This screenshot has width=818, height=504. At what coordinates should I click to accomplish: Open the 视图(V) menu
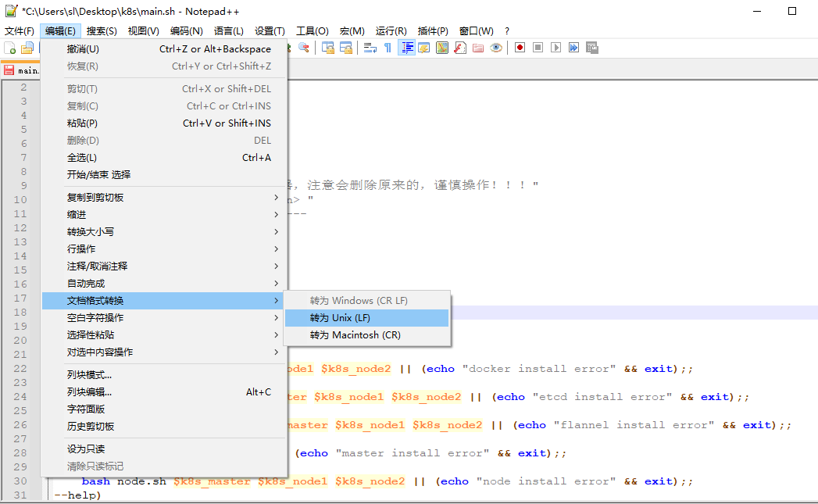point(144,31)
